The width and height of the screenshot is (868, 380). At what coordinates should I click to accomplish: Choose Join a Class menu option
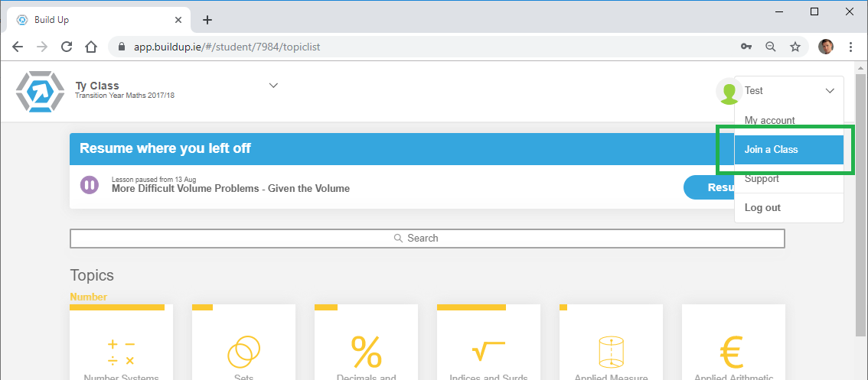[x=771, y=149]
